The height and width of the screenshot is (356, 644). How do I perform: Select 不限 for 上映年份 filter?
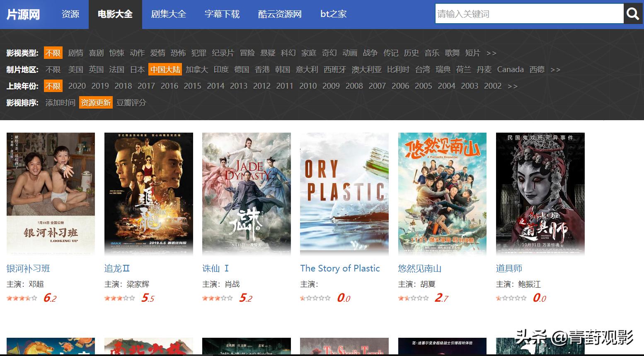(x=53, y=86)
